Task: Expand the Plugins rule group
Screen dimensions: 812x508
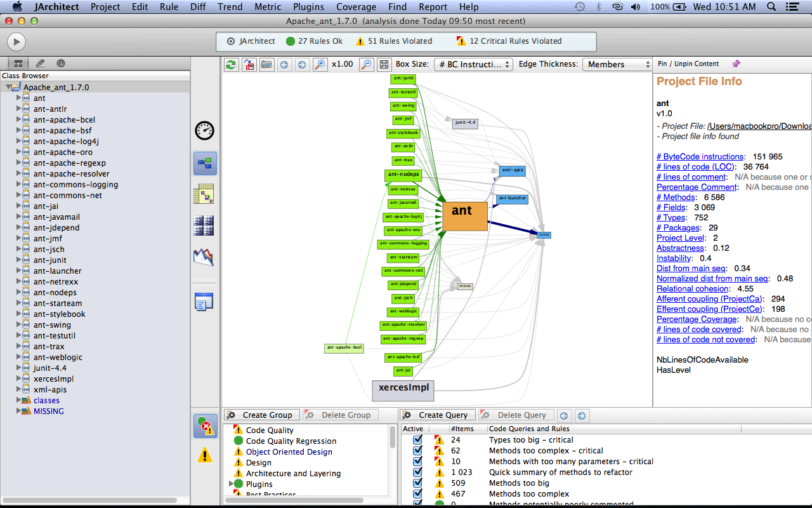Action: 230,484
